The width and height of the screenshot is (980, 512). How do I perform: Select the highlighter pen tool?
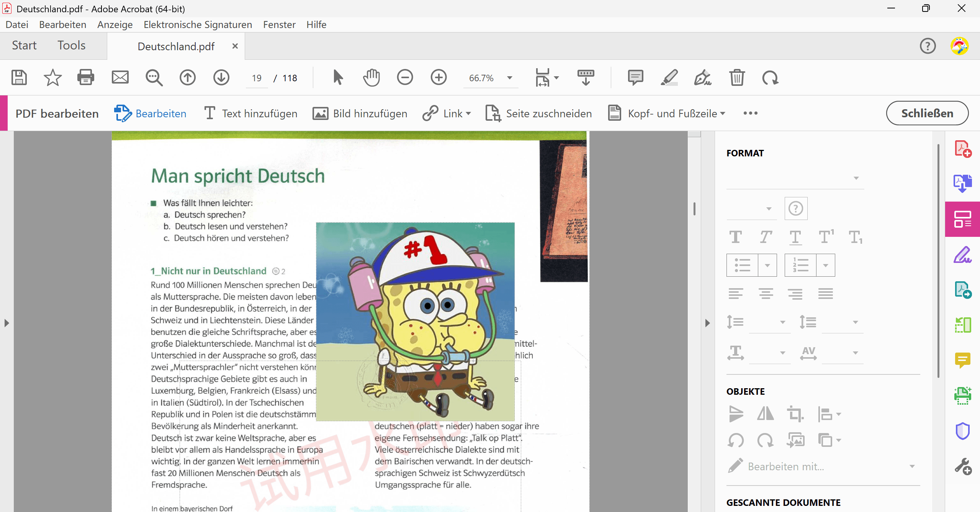(669, 78)
